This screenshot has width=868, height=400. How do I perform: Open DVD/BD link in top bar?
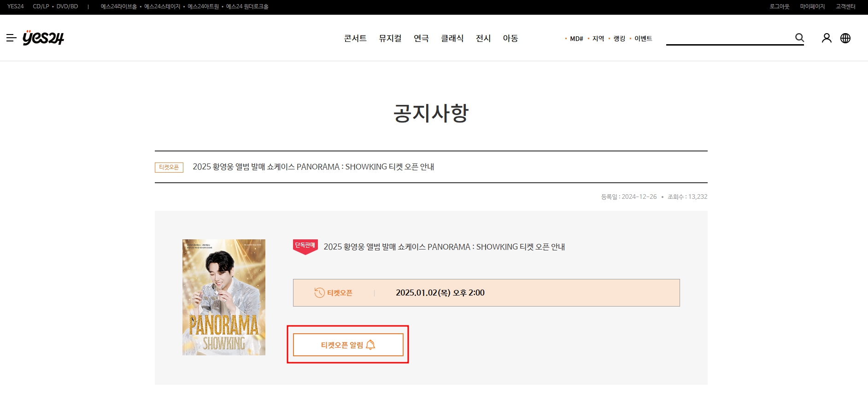click(x=67, y=6)
